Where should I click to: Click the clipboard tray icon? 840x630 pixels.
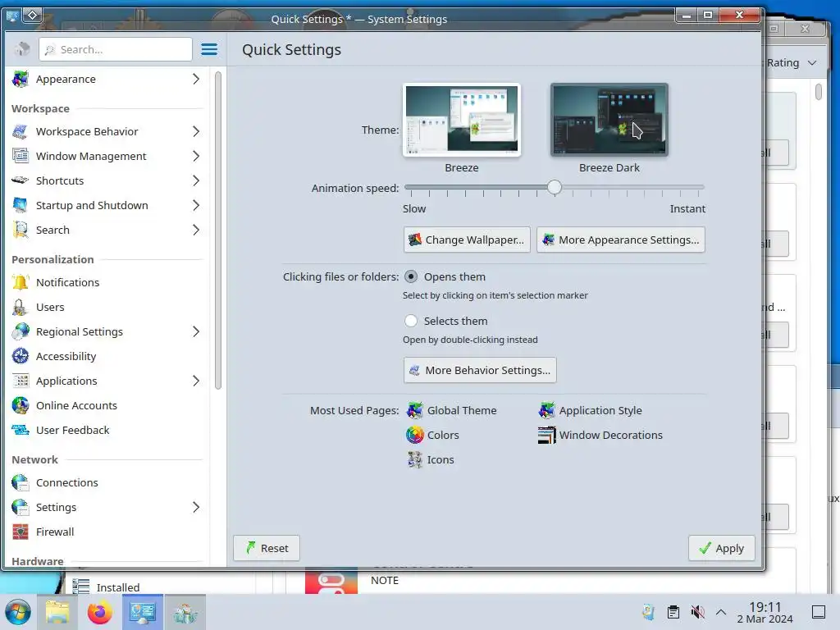coord(673,612)
